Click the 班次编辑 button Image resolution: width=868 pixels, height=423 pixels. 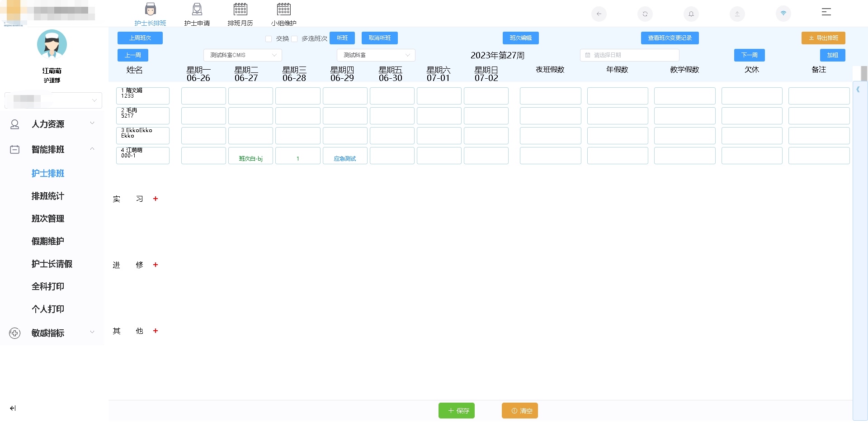pos(521,38)
